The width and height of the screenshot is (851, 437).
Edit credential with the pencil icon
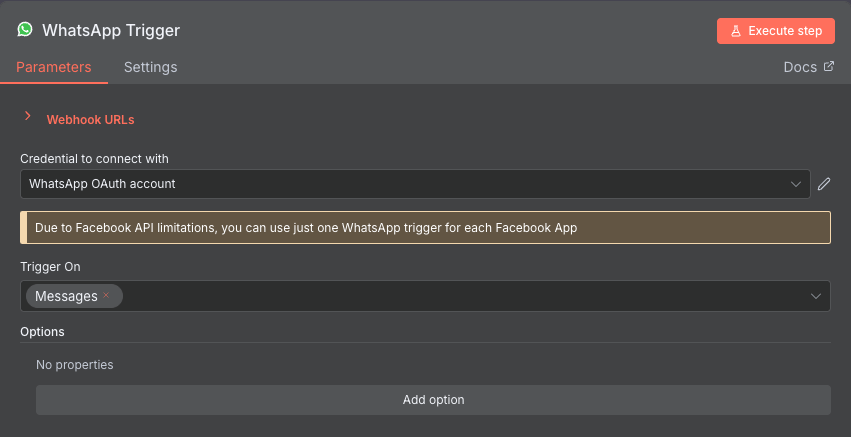pyautogui.click(x=824, y=184)
